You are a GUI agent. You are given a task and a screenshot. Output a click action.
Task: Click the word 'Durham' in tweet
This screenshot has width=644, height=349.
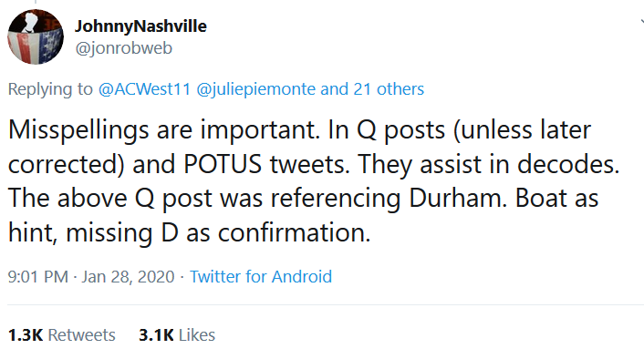click(458, 199)
